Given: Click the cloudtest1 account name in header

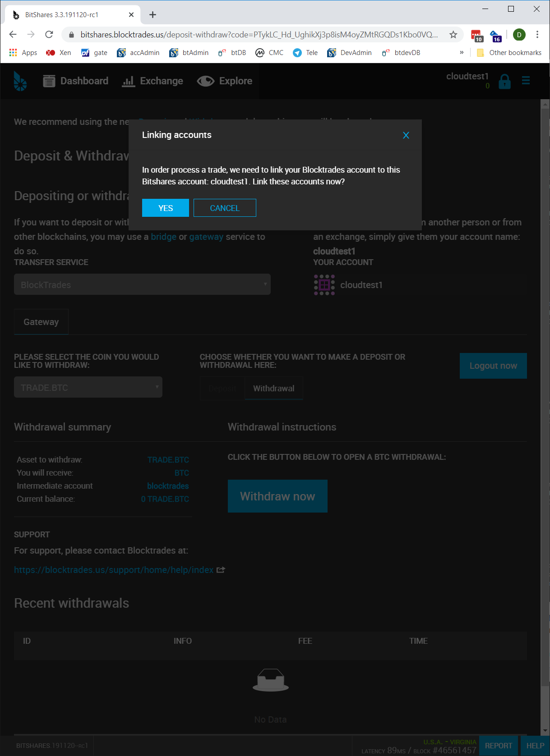Looking at the screenshot, I should coord(467,76).
